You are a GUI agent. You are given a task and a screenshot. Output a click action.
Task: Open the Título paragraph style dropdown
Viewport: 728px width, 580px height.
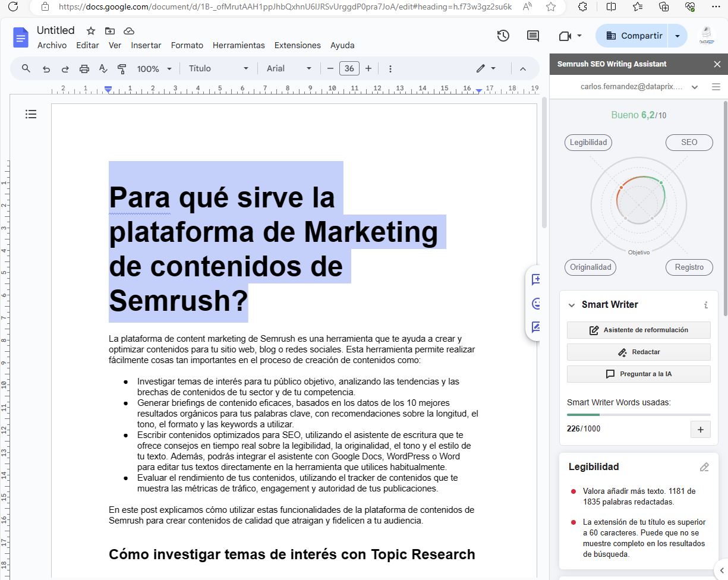coord(218,69)
